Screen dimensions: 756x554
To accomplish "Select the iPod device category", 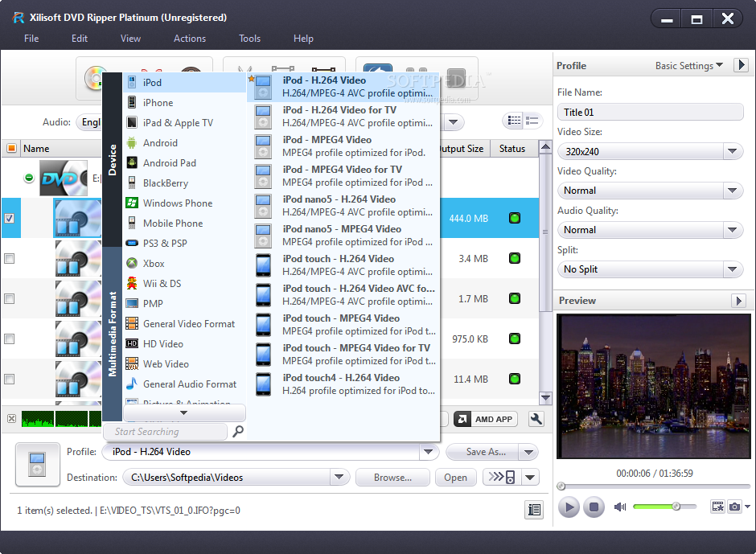I will pos(184,83).
